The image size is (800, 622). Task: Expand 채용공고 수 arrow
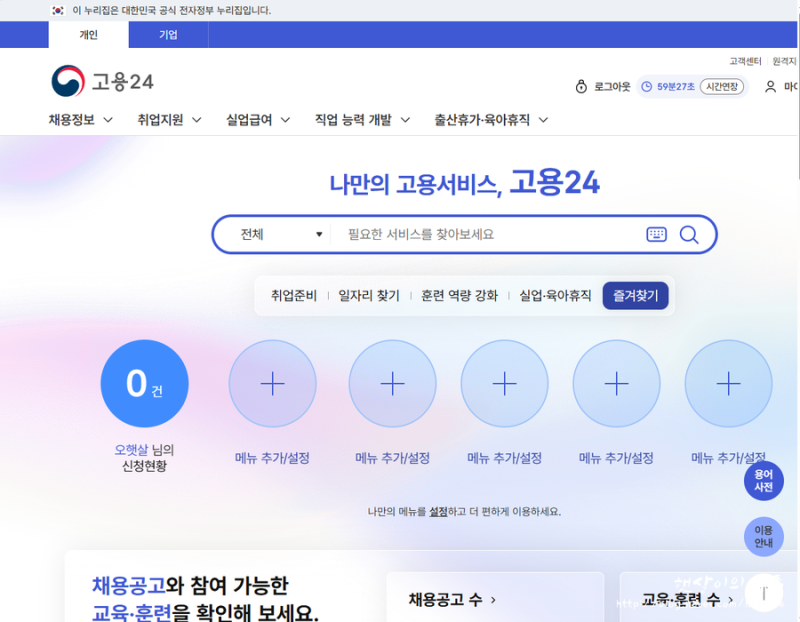(x=493, y=600)
